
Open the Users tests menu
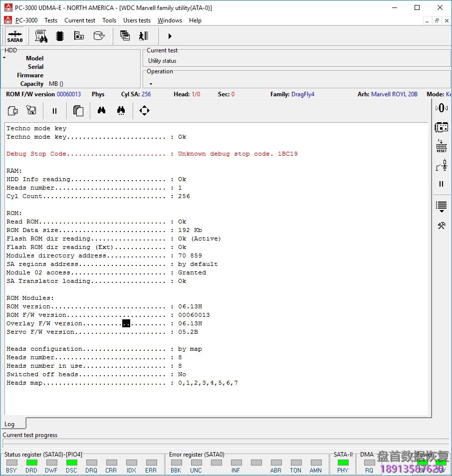point(137,20)
